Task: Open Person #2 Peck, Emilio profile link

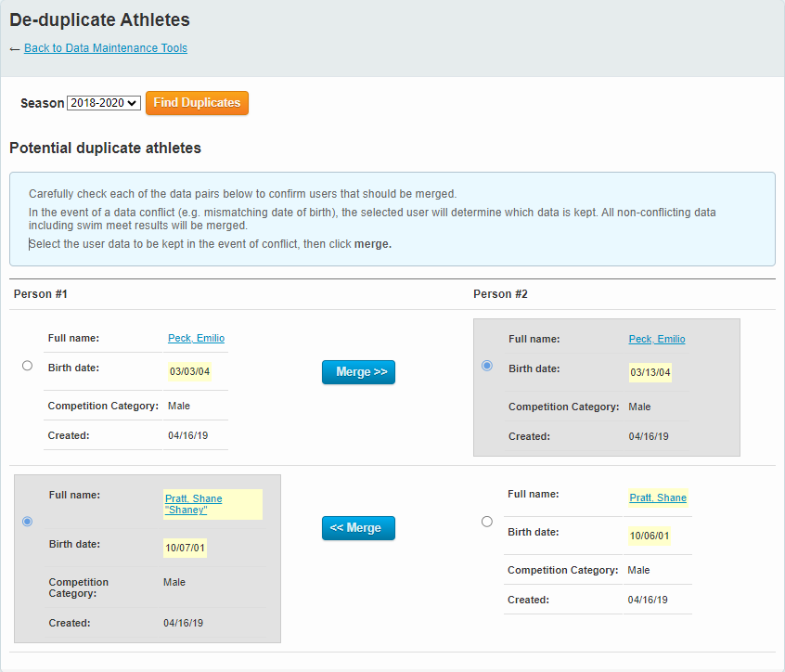Action: pyautogui.click(x=656, y=340)
